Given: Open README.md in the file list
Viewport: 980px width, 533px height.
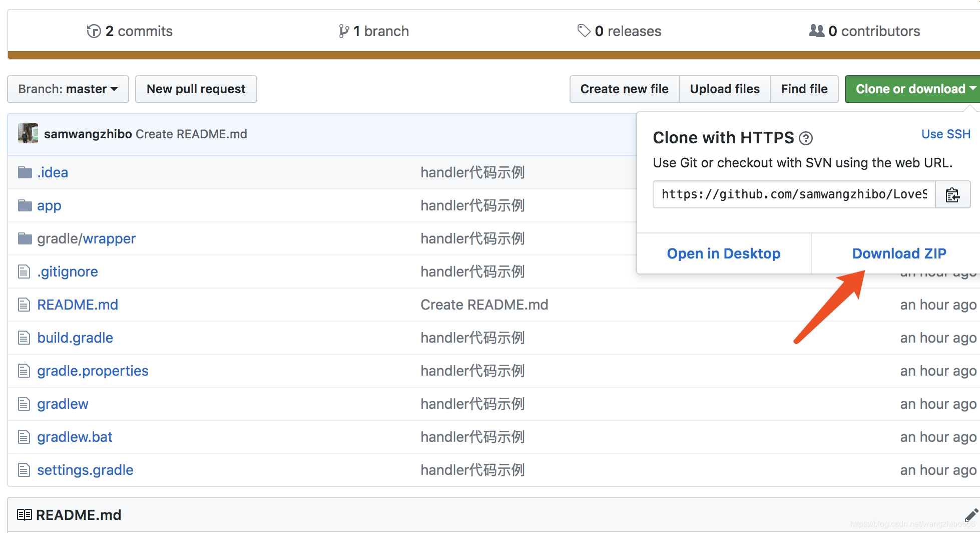Looking at the screenshot, I should (x=78, y=305).
